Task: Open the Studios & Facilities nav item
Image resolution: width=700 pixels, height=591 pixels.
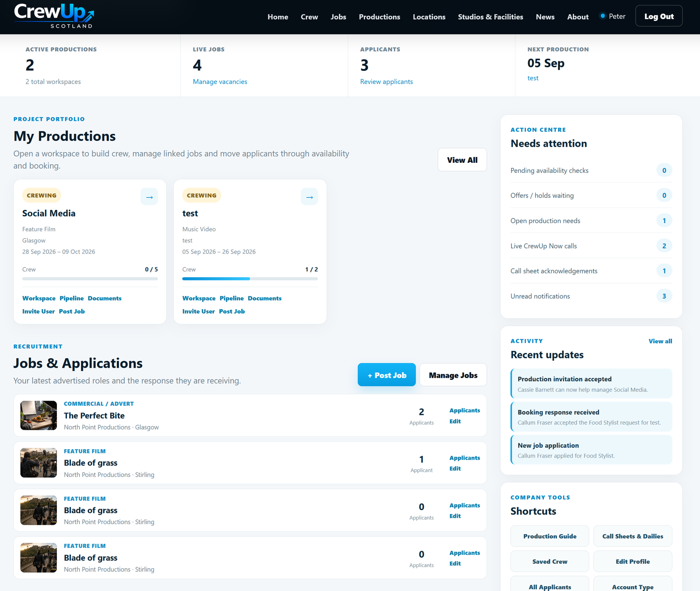Action: point(490,17)
